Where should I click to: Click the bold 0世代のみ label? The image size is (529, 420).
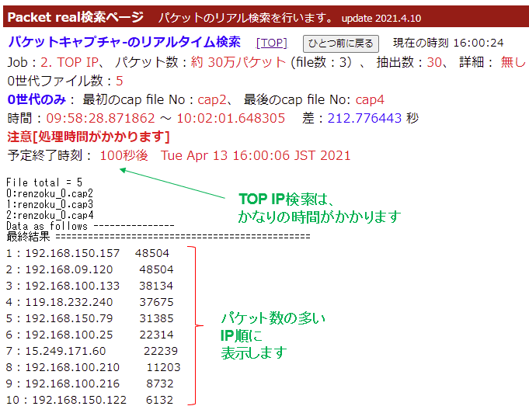tap(37, 99)
